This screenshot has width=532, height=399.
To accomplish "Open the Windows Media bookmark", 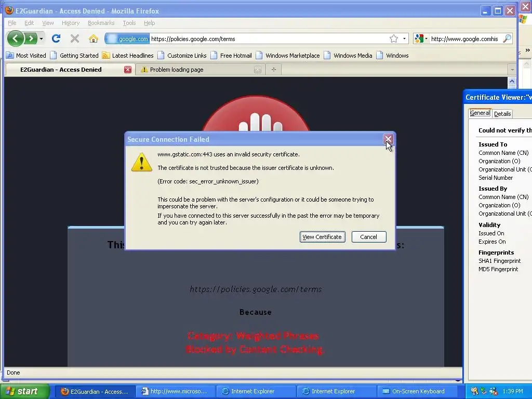I will point(348,55).
